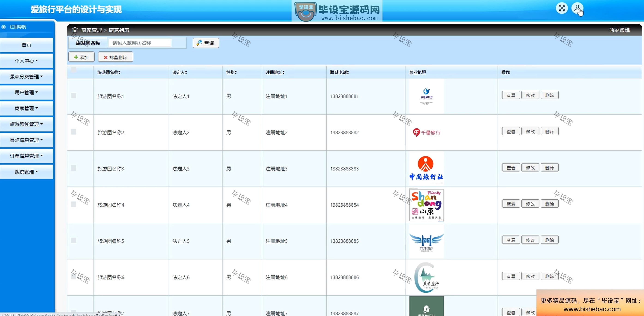Click the red cross 批量删除 button
Screen dimensions: 644x316
[x=115, y=57]
